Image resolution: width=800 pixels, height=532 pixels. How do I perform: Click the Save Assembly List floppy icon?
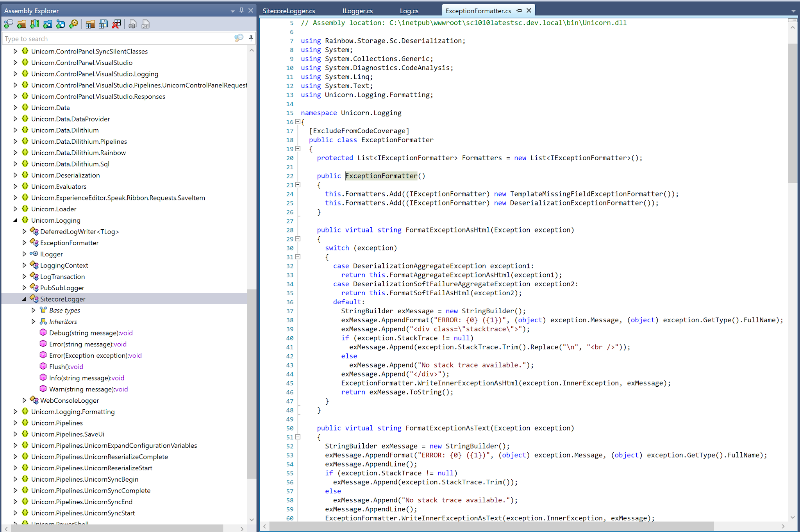click(103, 24)
